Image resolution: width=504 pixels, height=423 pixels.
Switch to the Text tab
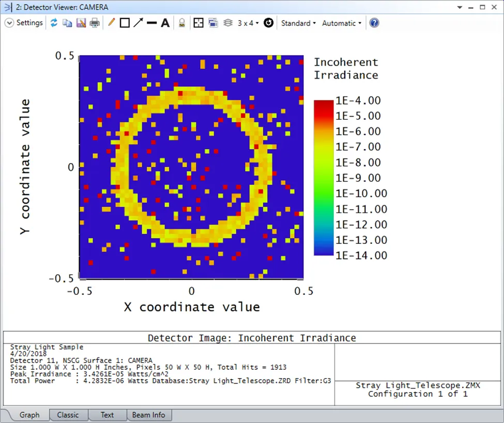(107, 415)
